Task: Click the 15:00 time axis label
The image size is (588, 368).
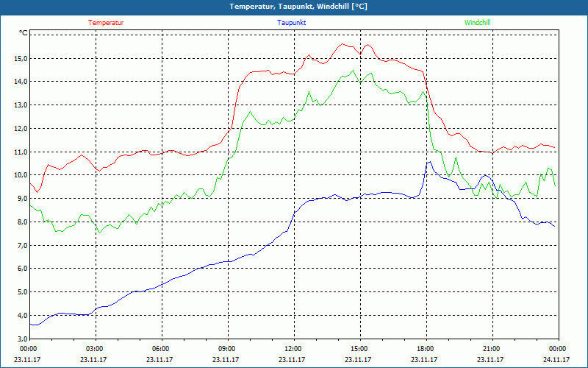Action: pyautogui.click(x=360, y=349)
